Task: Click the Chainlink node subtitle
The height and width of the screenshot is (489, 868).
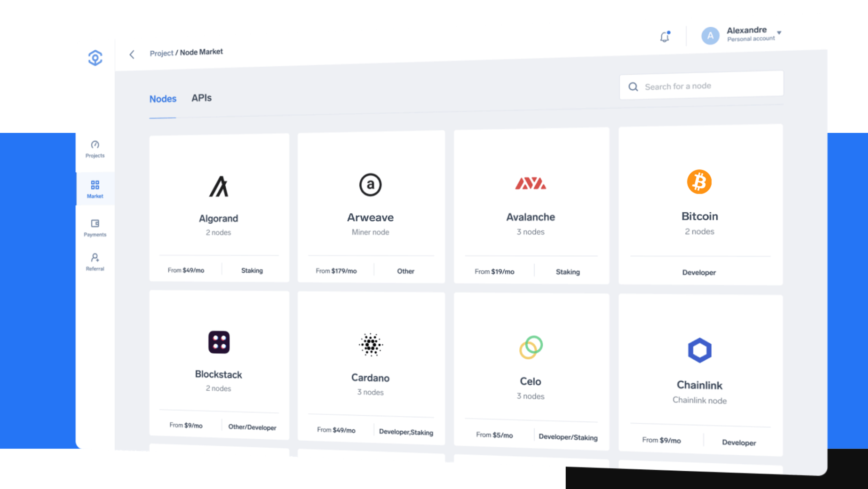Action: click(x=700, y=400)
